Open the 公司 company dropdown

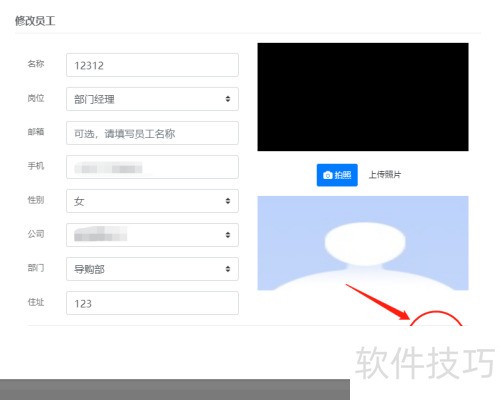coord(152,235)
